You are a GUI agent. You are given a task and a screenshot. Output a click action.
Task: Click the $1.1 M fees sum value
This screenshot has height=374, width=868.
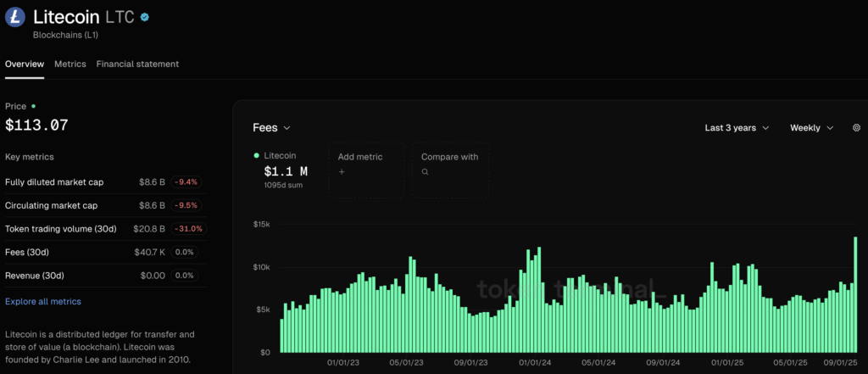[286, 171]
